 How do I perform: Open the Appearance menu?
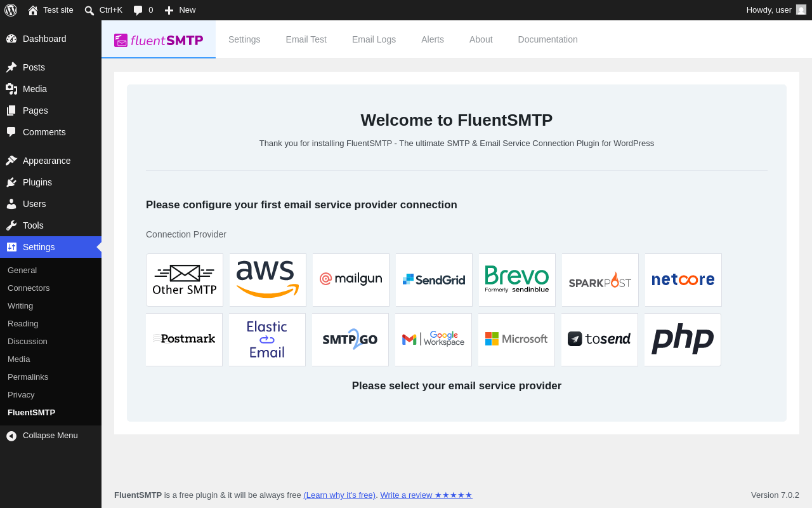(x=51, y=161)
